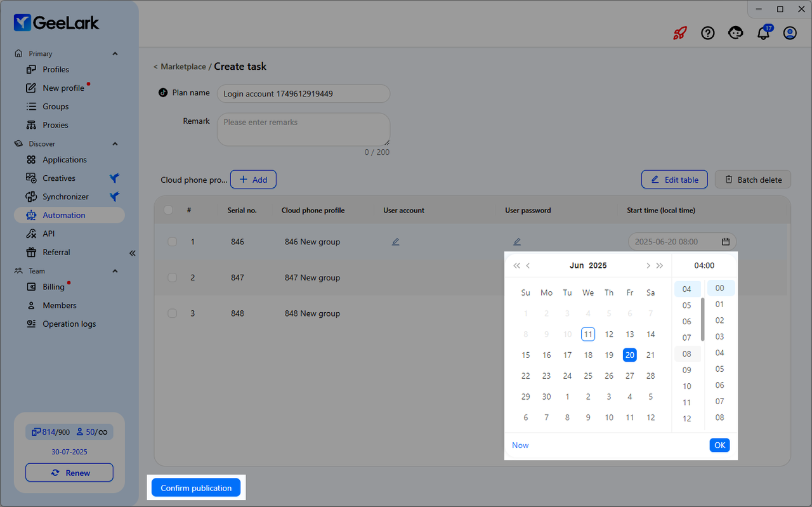Click serial number 848 cell
Screen dimensions: 812x507
tap(237, 313)
